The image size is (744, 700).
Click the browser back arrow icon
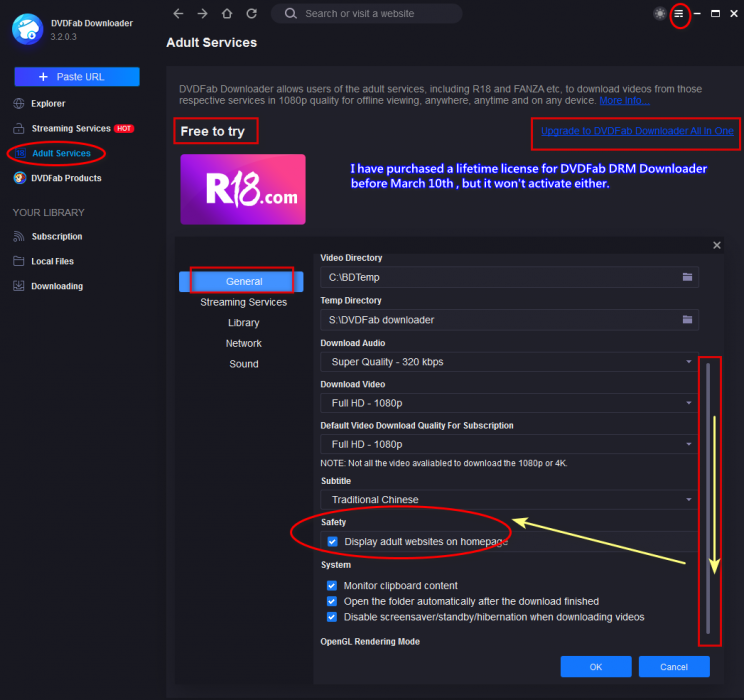point(178,14)
